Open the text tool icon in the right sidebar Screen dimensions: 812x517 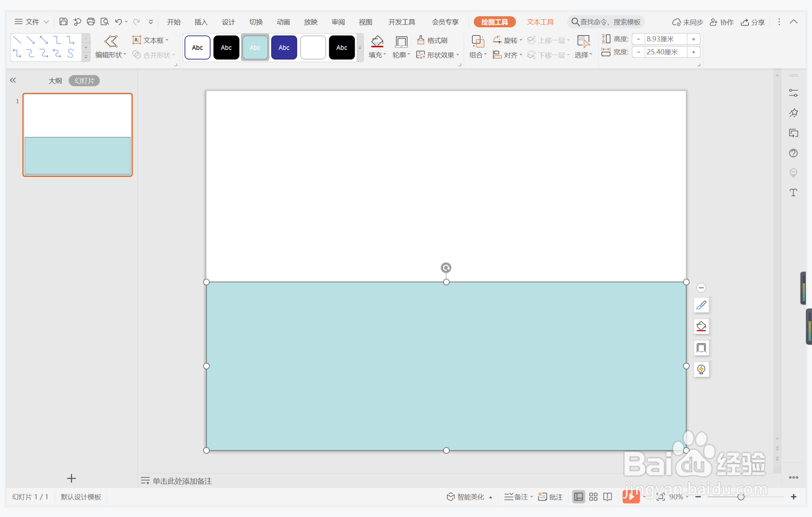[x=793, y=193]
